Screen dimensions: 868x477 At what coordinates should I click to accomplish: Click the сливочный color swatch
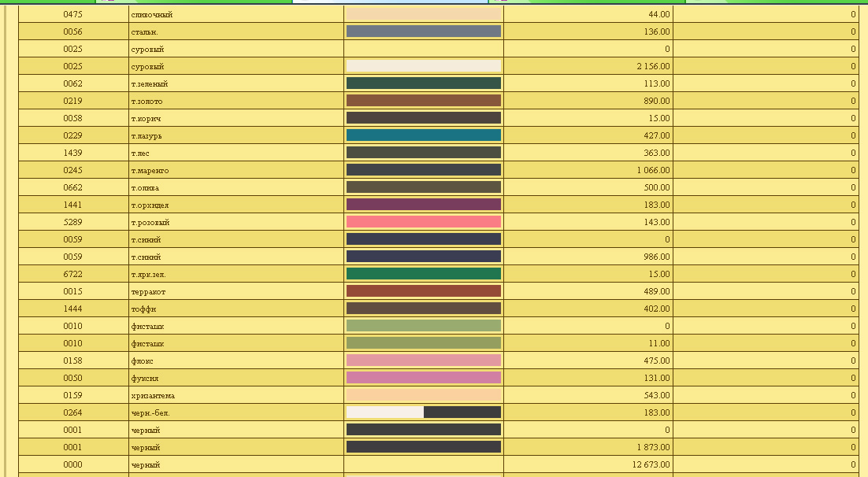point(424,14)
